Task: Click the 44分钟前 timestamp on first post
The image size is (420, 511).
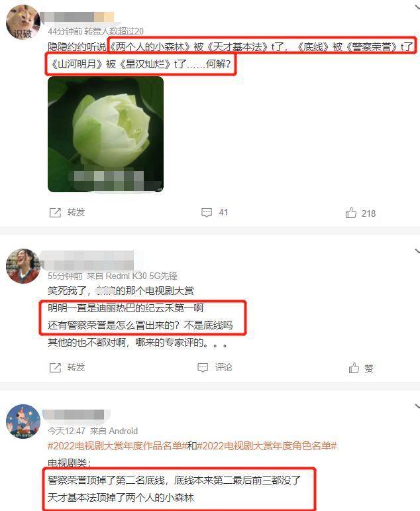Action: [x=65, y=31]
